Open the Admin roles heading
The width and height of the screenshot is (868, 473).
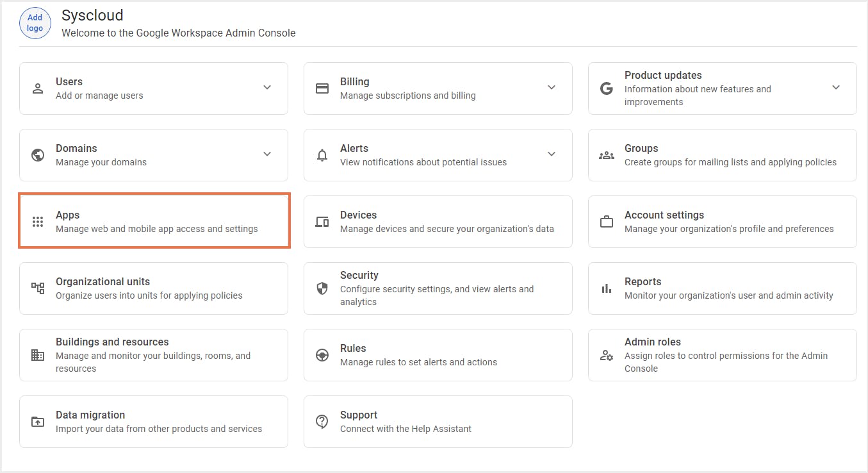[653, 342]
